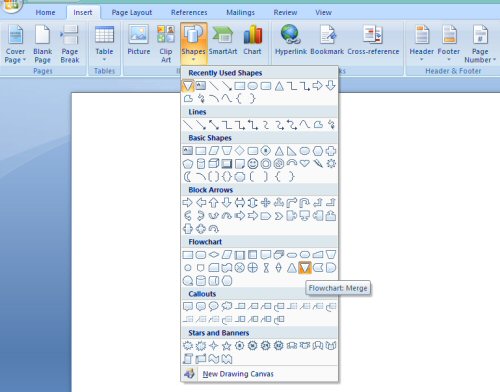500x392 pixels.
Task: Collapse the Shapes dropdown button
Action: [x=193, y=44]
